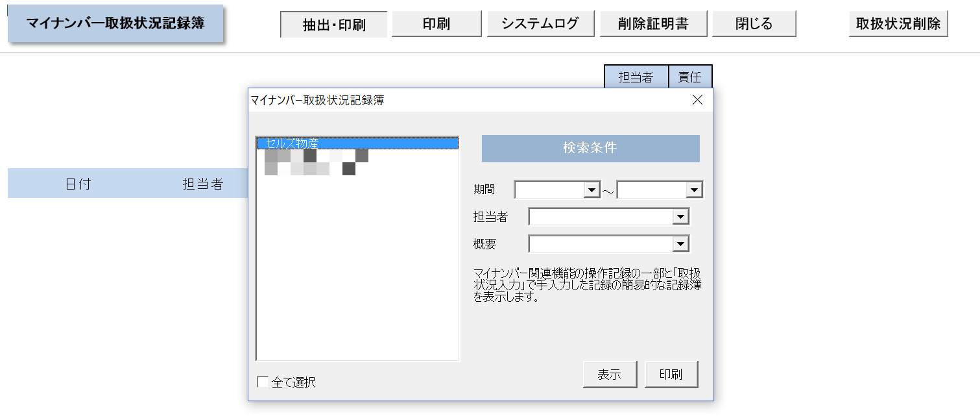This screenshot has height=420, width=980.
Task: Click the 検索条件 header banner
Action: (x=590, y=148)
